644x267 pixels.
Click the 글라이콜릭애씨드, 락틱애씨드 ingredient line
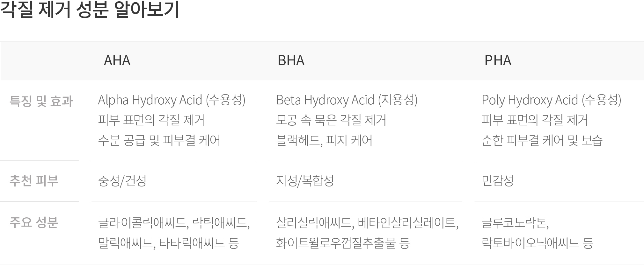point(174,223)
